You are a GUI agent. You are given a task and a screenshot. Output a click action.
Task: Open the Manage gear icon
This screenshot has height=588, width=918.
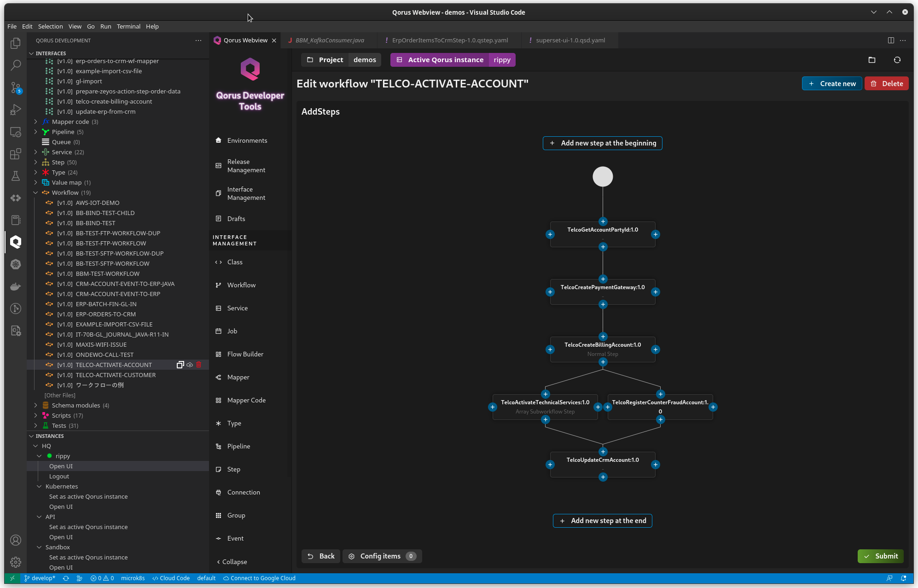pos(16,562)
